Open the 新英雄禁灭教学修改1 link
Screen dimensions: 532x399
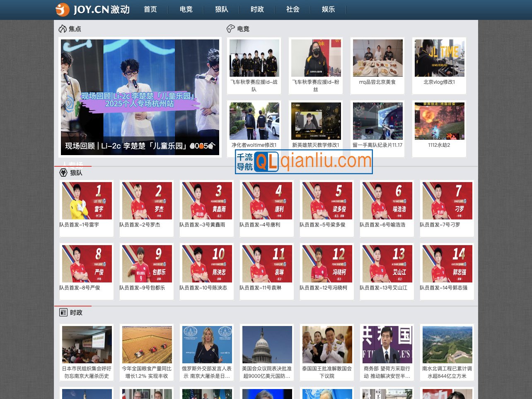(316, 145)
